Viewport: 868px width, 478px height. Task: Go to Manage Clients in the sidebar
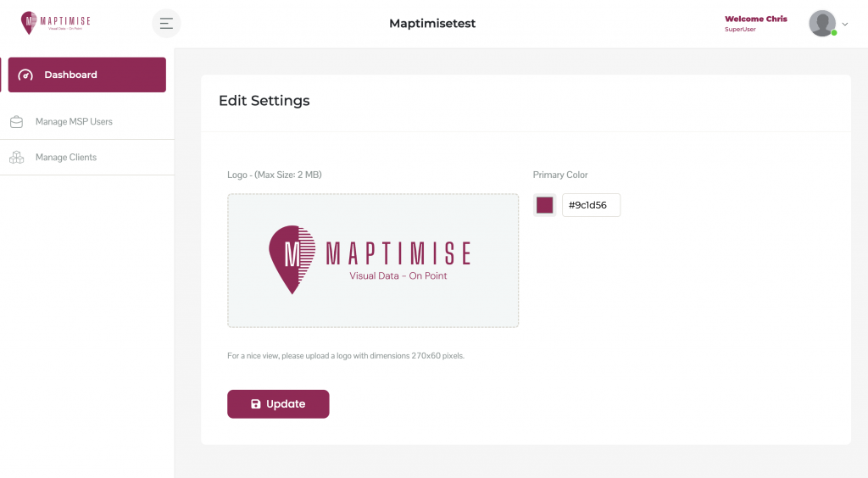tap(66, 158)
